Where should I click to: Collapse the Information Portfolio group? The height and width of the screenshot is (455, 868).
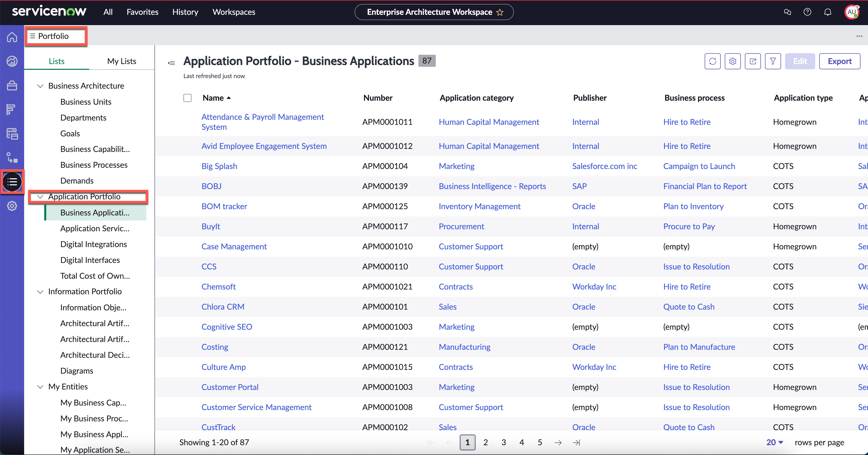pyautogui.click(x=40, y=292)
